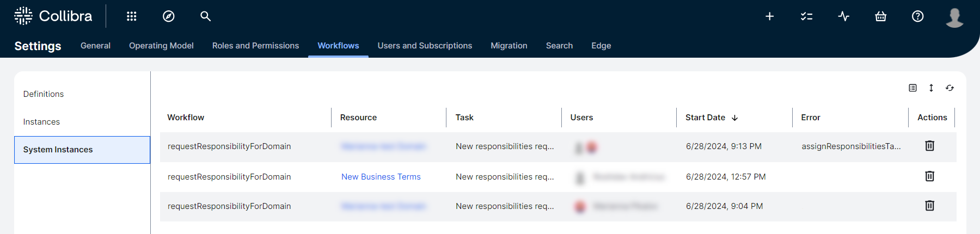Click the Collibra logo

pyautogui.click(x=53, y=16)
